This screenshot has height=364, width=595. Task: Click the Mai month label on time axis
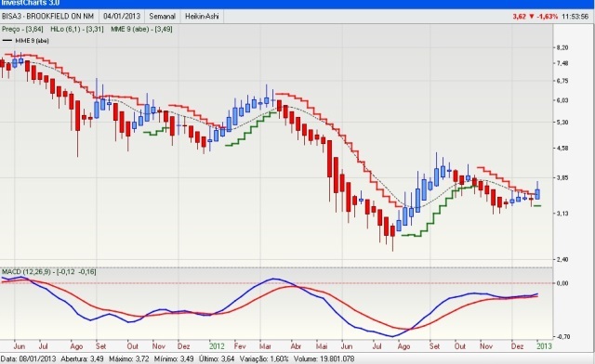point(322,346)
